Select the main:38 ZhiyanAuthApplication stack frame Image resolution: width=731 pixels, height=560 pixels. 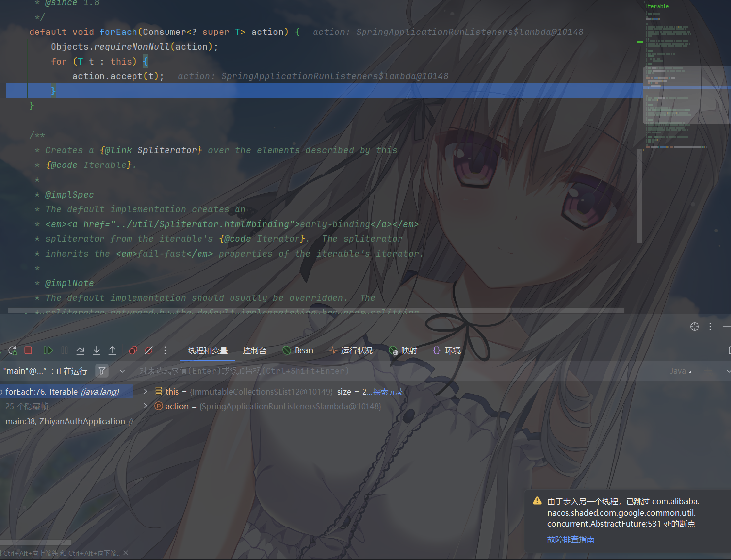click(65, 421)
